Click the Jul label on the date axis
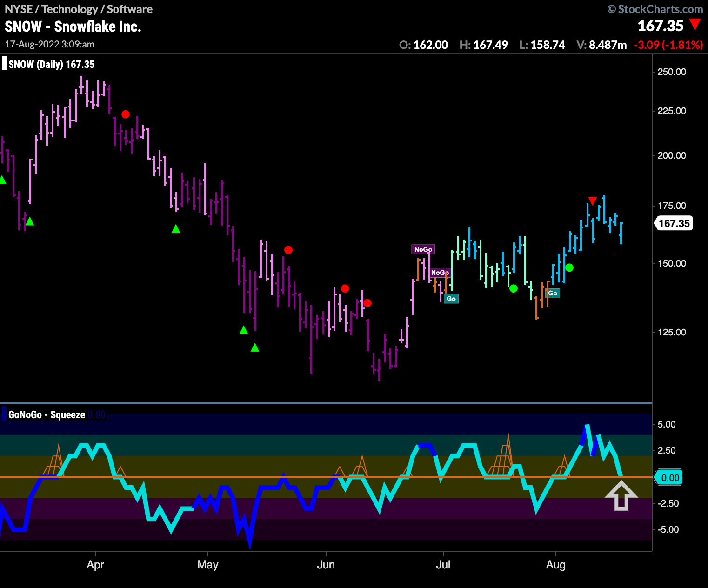Screen dimensions: 708x588 point(443,565)
